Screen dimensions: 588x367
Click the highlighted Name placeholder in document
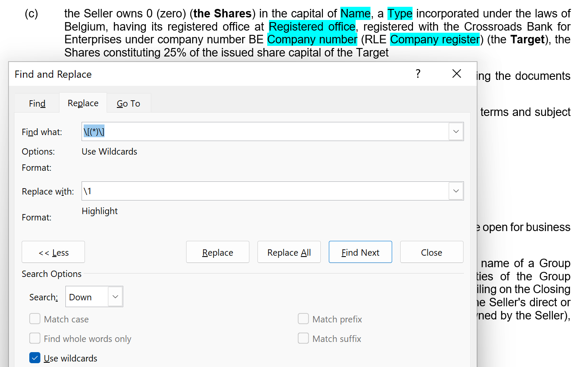coord(355,14)
